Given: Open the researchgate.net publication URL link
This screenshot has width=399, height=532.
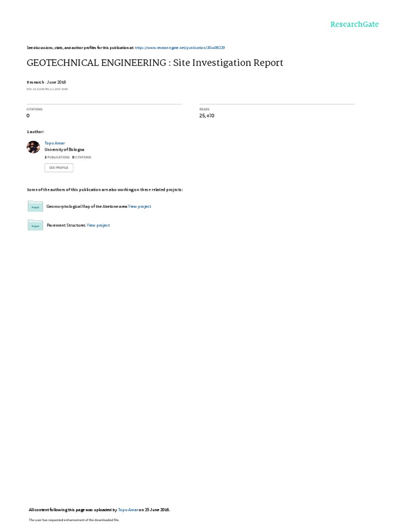Looking at the screenshot, I should tap(180, 48).
